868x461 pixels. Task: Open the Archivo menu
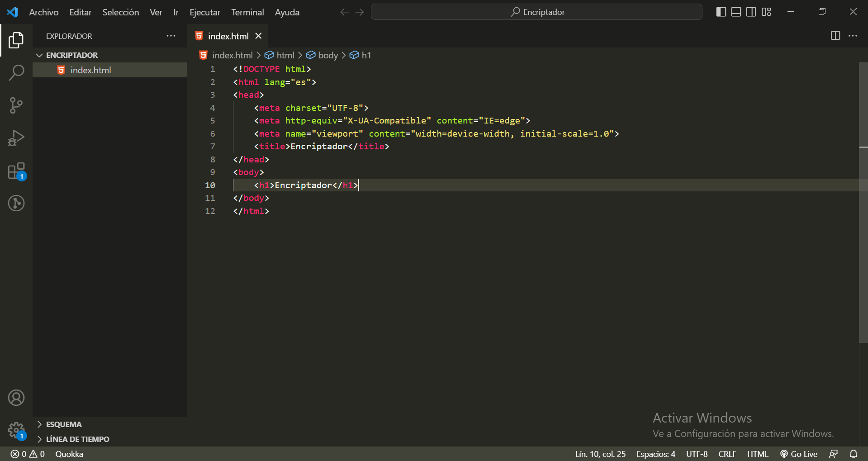(x=43, y=12)
